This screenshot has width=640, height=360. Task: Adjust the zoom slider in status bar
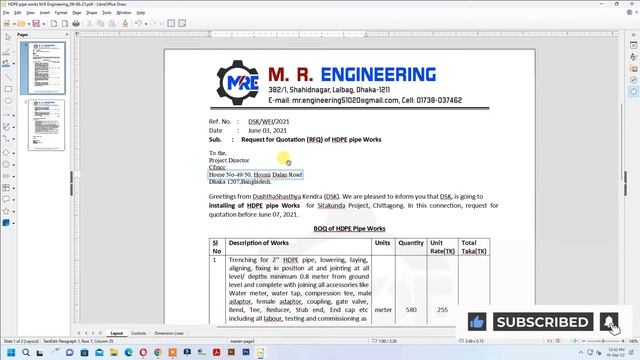[603, 341]
